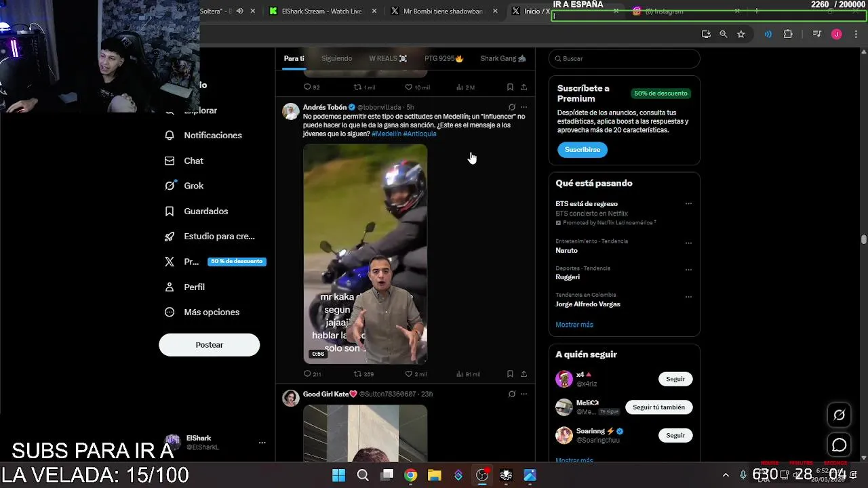Repost Andrés Tobón post showing 389
Viewport: 868px width, 488px height.
[x=364, y=374]
